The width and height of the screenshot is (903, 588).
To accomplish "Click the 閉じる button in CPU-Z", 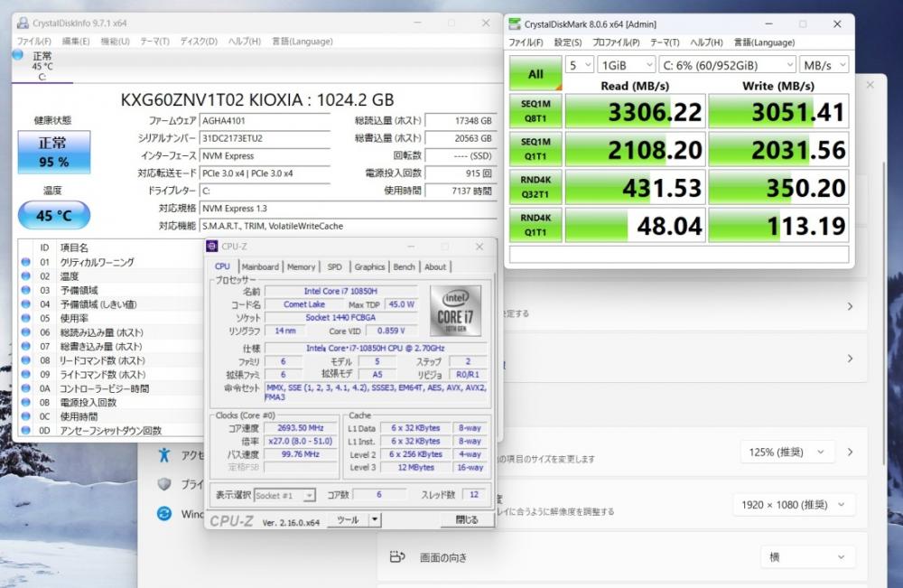I will pos(467,520).
